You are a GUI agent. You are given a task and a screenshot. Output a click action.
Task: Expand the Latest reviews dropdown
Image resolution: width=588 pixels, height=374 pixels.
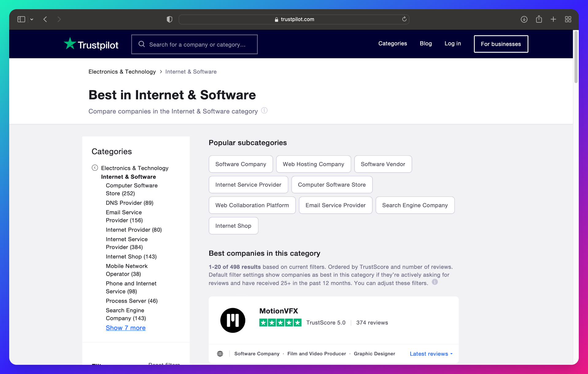(x=431, y=354)
